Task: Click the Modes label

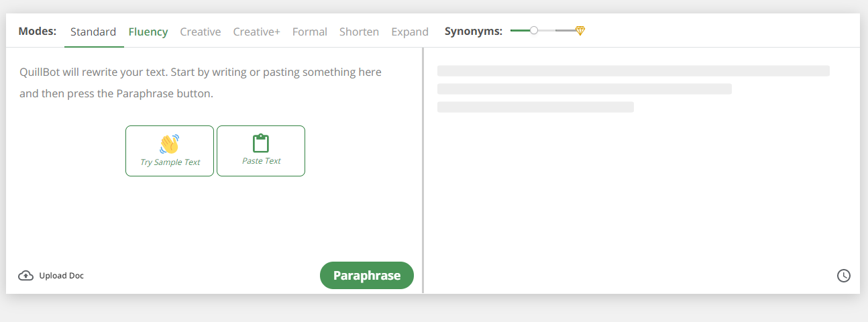Action: click(38, 31)
